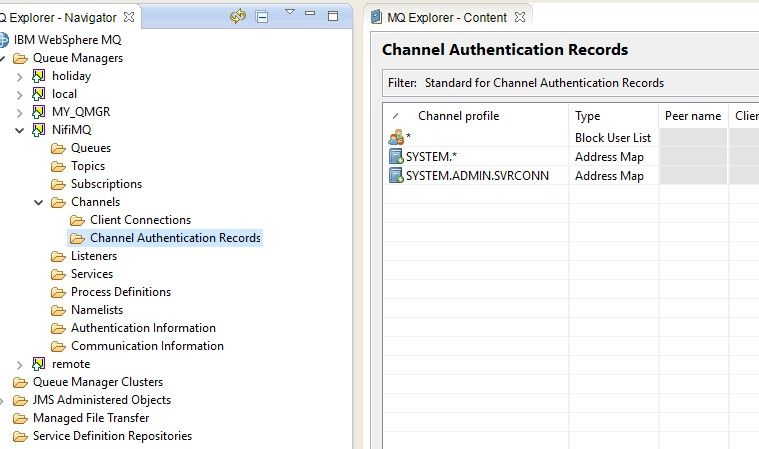Open the Navigator view menu arrow
This screenshot has height=449, width=759.
tap(290, 13)
